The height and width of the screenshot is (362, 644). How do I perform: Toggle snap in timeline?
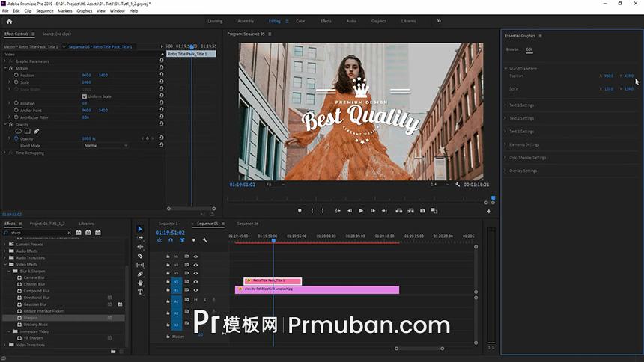click(x=171, y=240)
